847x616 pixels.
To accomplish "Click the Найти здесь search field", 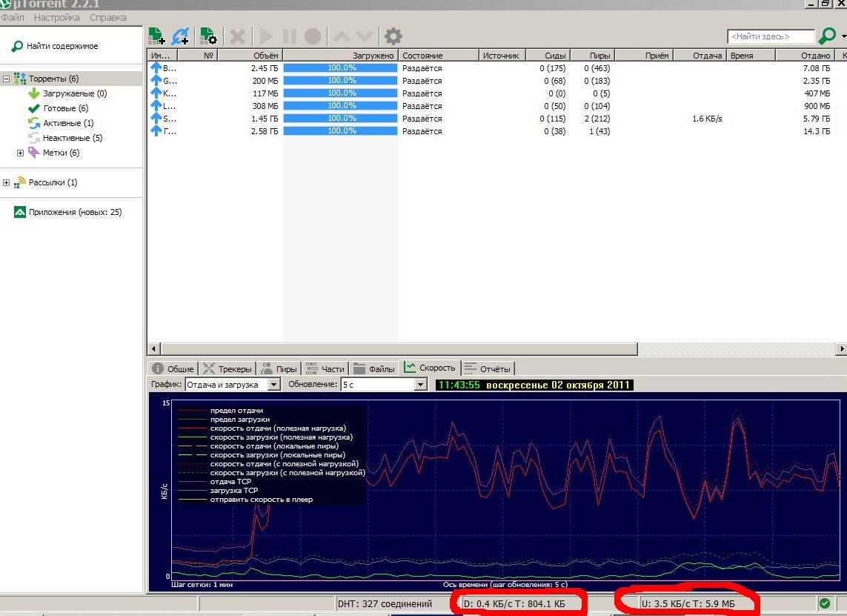I will pos(770,36).
